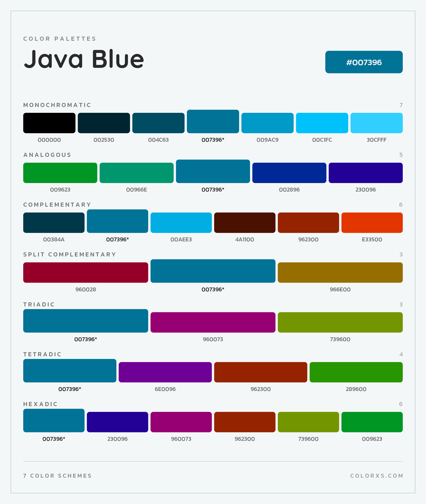Pick the 009623 hexadic swatch

pos(372,422)
